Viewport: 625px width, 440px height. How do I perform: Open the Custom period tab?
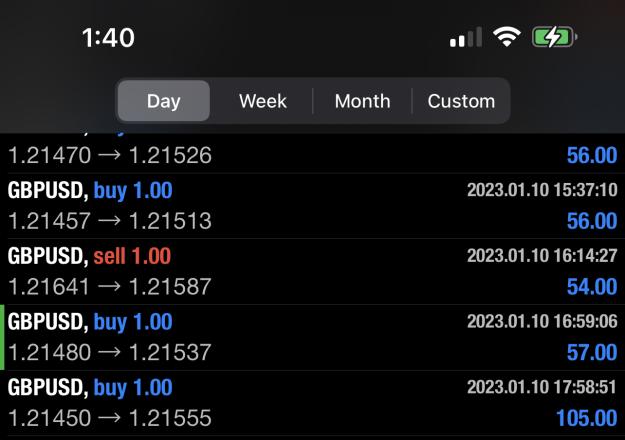click(461, 101)
